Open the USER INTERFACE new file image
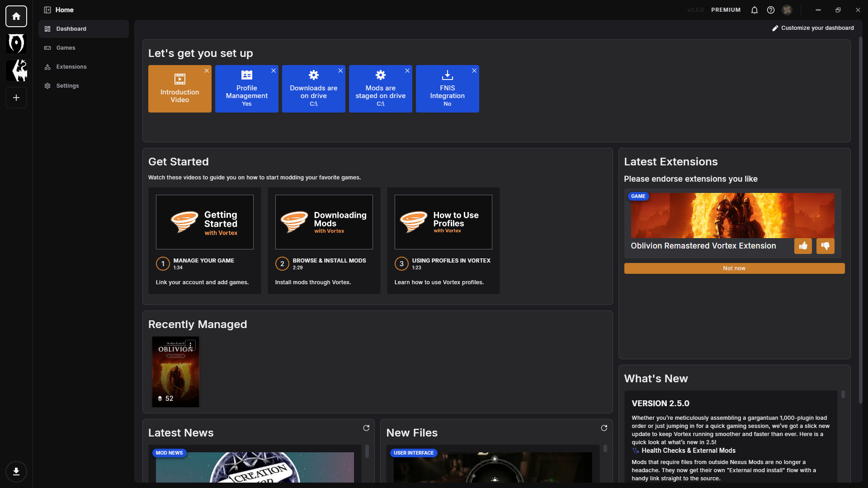Viewport: 868px width, 488px height. tap(493, 467)
